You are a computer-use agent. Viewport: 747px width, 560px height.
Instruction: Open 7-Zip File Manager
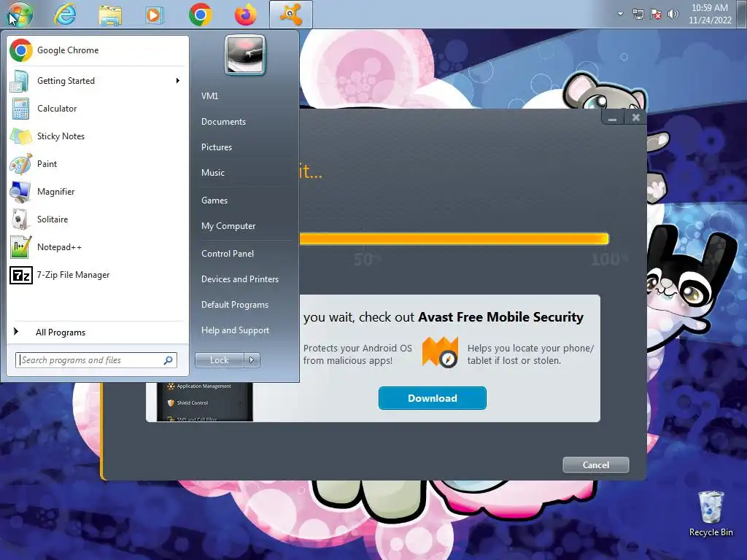point(97,275)
